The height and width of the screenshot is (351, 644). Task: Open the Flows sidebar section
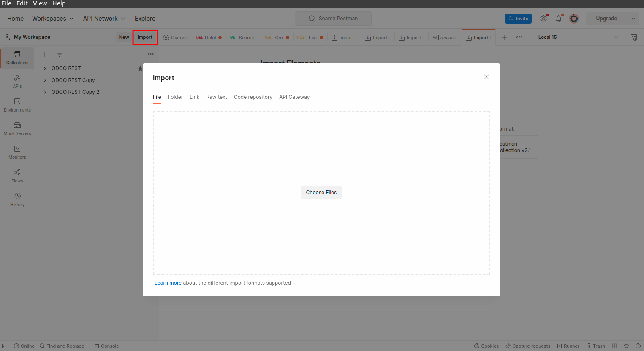coord(17,176)
